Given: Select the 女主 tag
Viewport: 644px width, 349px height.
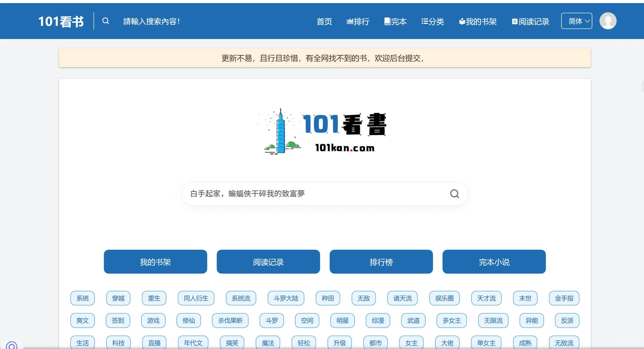Looking at the screenshot, I should coord(412,343).
